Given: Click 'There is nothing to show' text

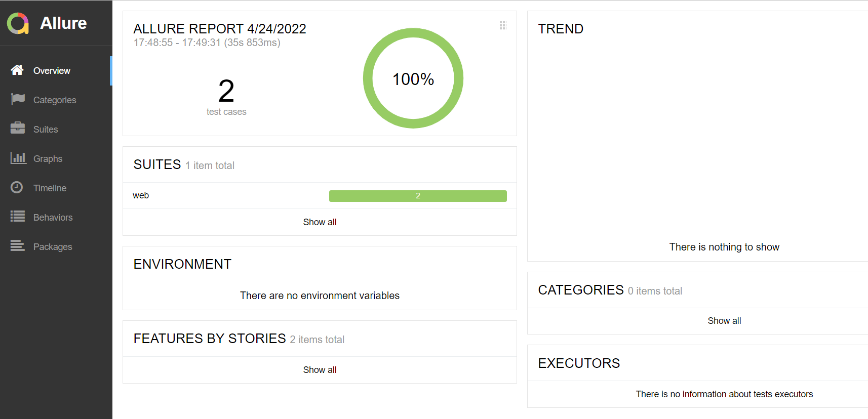Looking at the screenshot, I should [724, 247].
